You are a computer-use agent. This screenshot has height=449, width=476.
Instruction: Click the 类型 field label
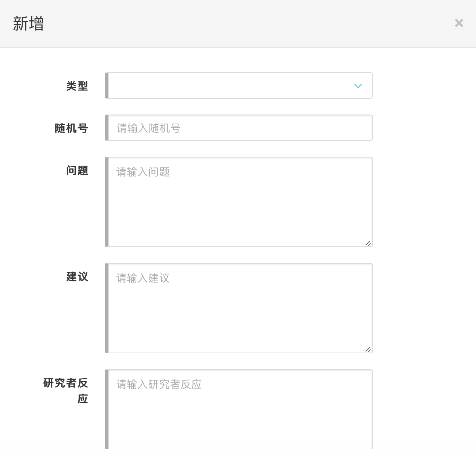[x=77, y=86]
